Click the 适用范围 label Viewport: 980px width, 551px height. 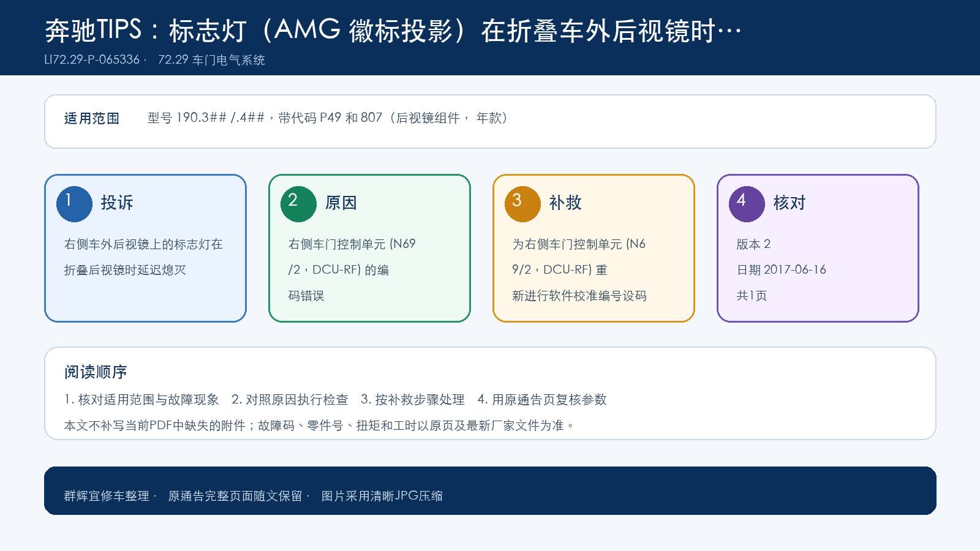point(92,118)
